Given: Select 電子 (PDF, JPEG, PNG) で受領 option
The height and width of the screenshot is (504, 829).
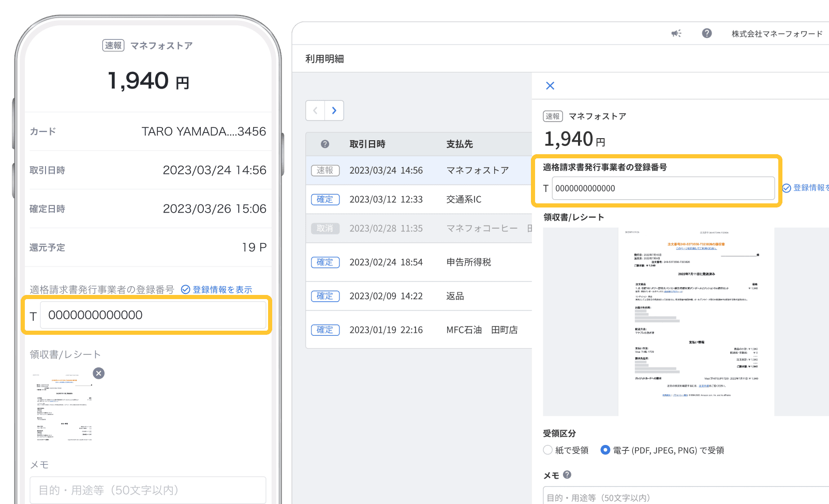Looking at the screenshot, I should pos(605,450).
